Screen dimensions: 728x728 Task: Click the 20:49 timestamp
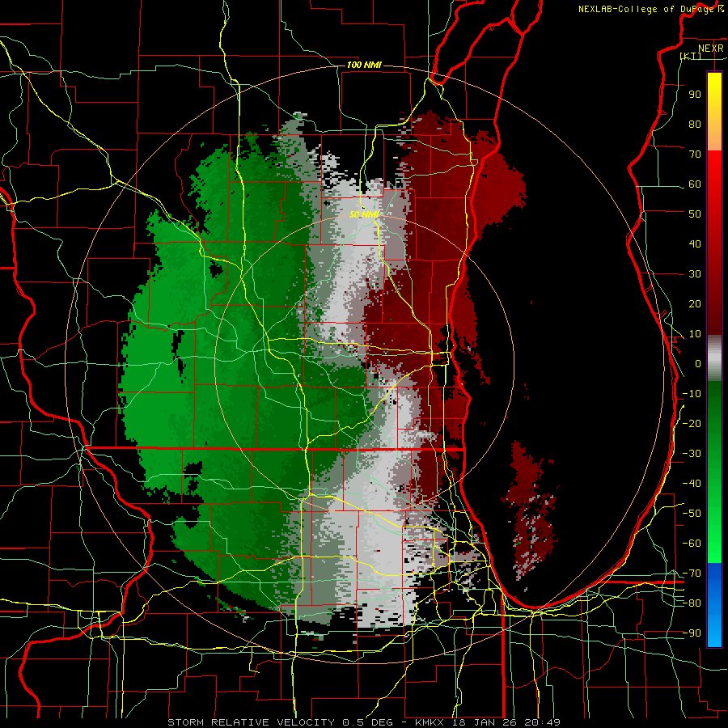[x=542, y=722]
